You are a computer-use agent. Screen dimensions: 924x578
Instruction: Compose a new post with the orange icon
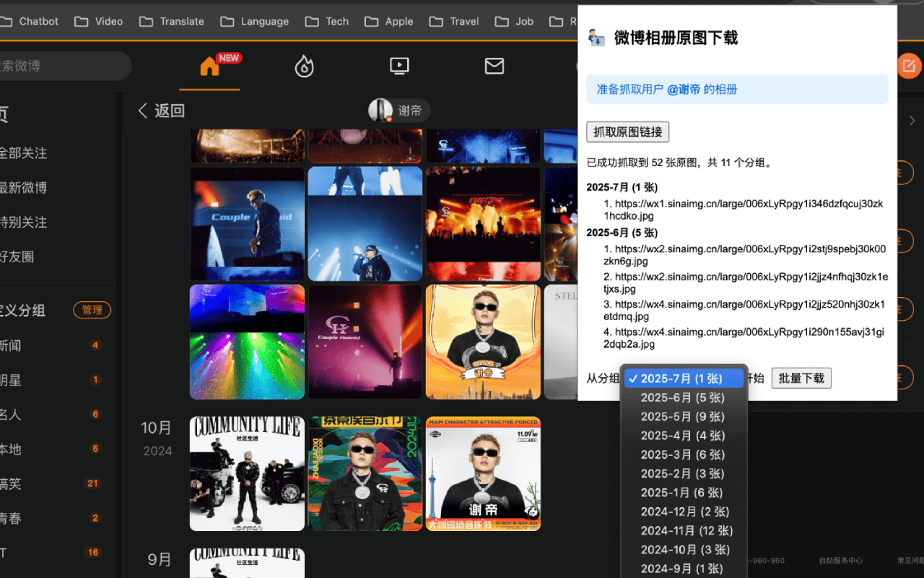coord(909,67)
